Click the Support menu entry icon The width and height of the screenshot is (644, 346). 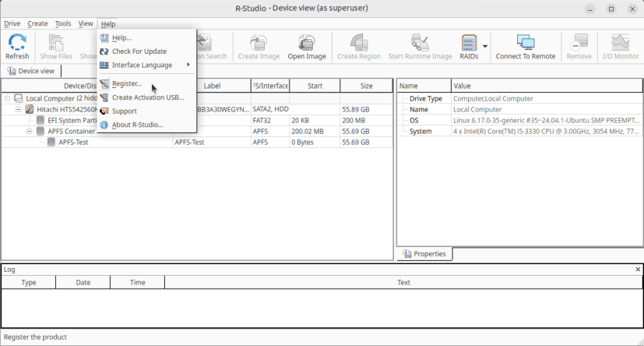(x=104, y=111)
